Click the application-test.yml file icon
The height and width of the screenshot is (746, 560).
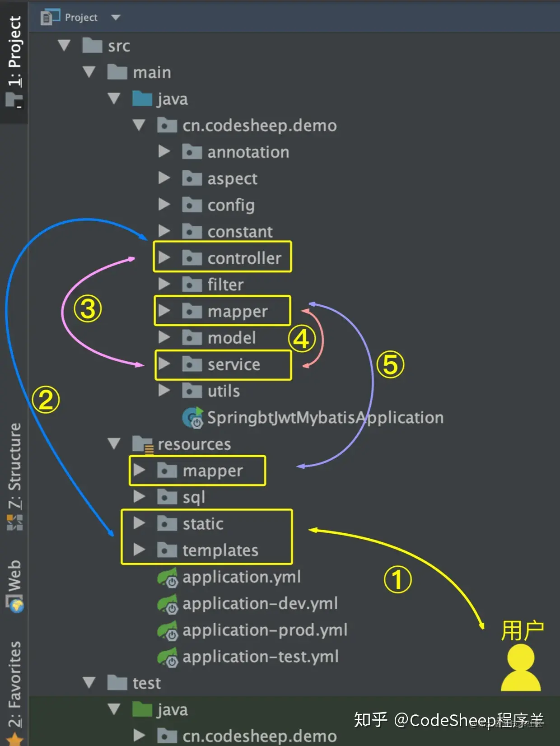point(168,657)
